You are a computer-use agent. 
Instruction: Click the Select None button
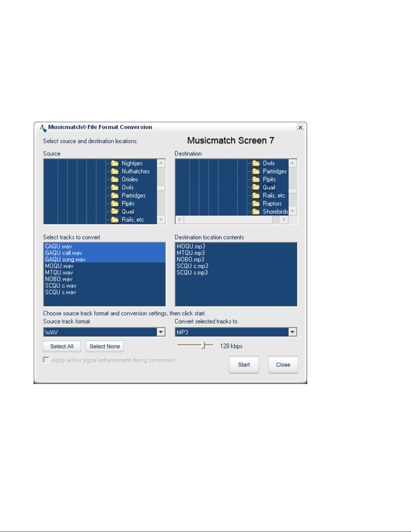(x=105, y=346)
